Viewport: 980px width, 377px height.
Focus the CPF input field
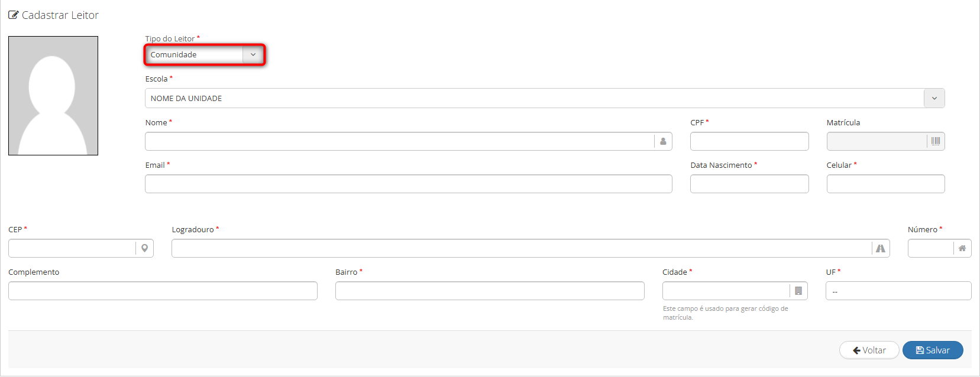click(x=749, y=141)
